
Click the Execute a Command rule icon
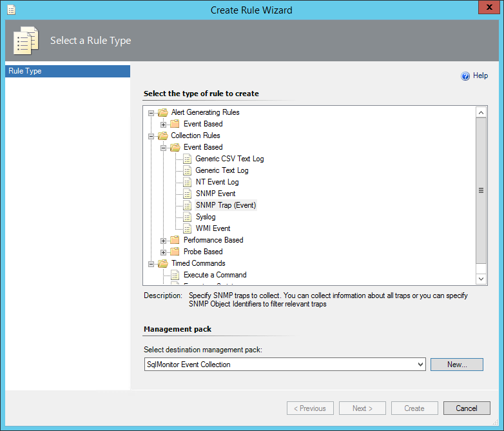point(175,276)
